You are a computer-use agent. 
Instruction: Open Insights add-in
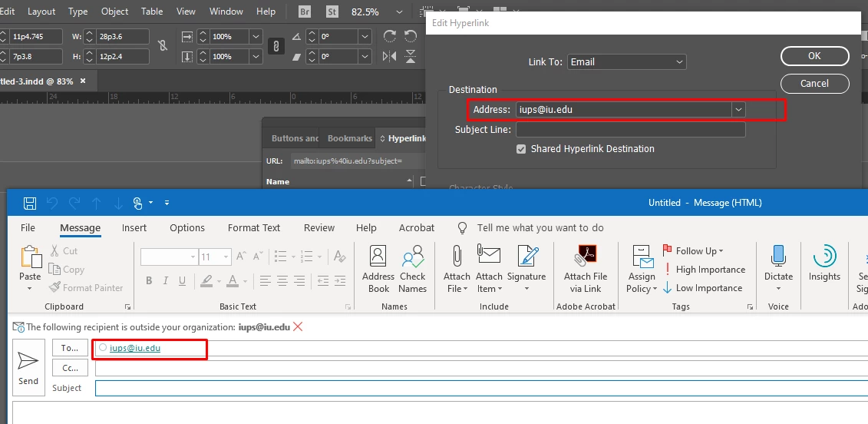824,263
